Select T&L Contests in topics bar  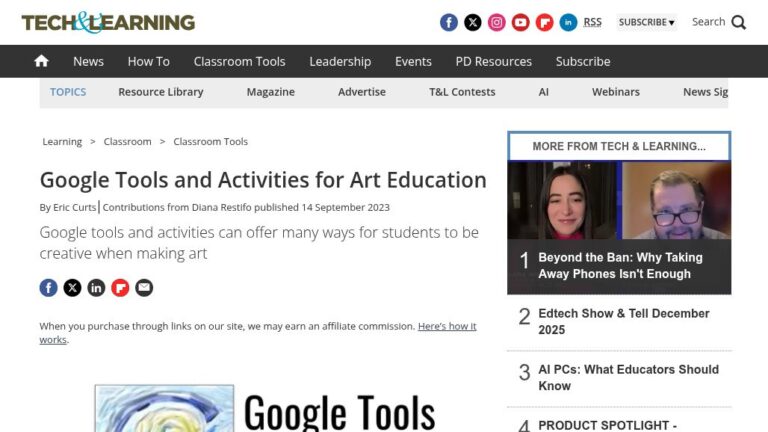(x=462, y=92)
